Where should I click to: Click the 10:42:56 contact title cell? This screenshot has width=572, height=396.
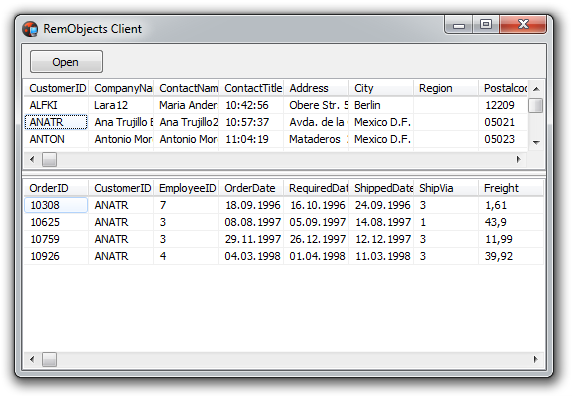251,105
